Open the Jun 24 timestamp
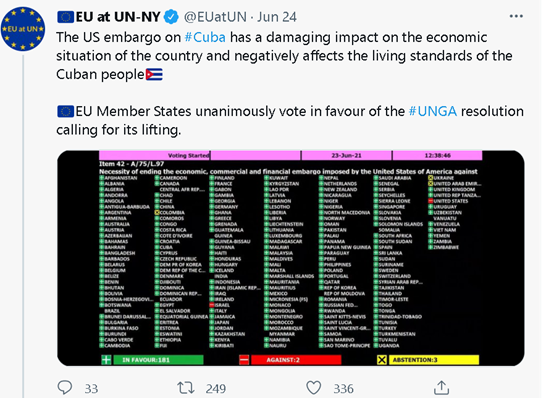The image size is (554, 398). 277,17
